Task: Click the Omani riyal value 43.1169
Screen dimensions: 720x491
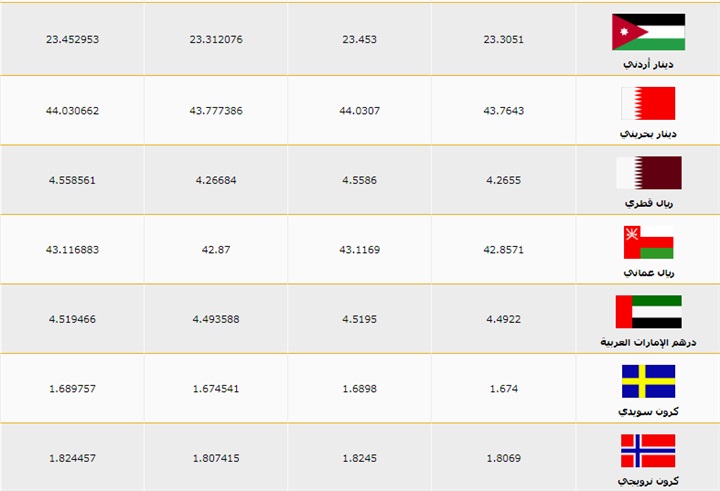Action: click(x=360, y=249)
